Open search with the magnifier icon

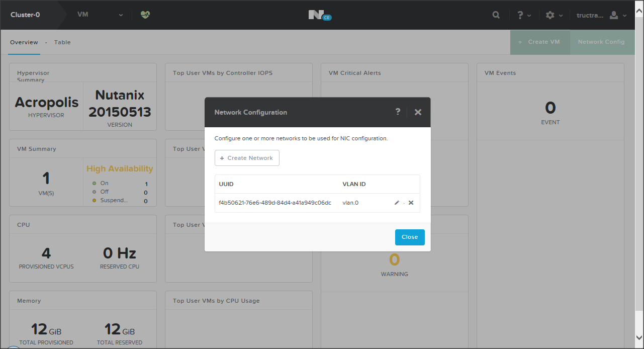pos(496,15)
